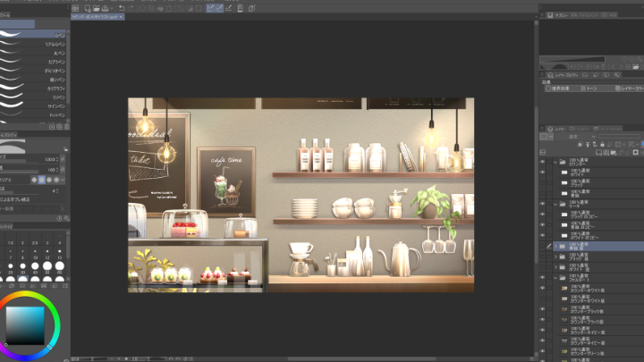644x362 pixels.
Task: Choose second anti-aliasing level circle
Action: (x=41, y=180)
